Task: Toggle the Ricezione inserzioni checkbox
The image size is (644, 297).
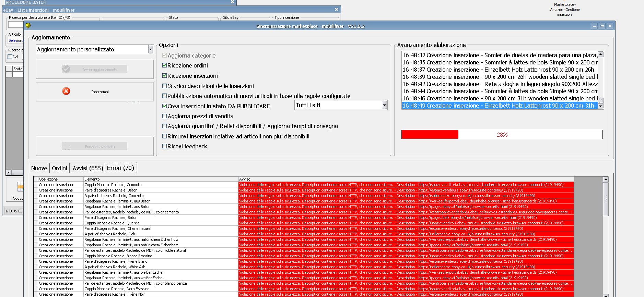Action: [164, 76]
